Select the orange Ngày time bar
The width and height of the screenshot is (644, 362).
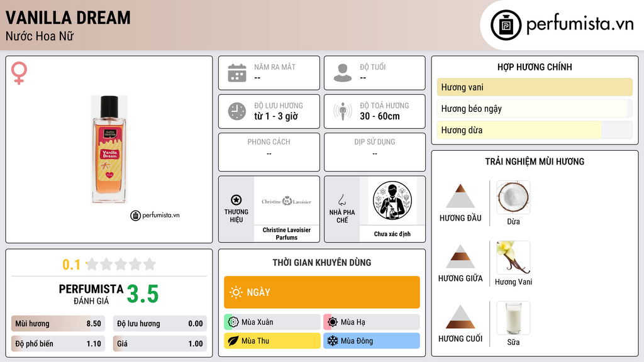(321, 292)
